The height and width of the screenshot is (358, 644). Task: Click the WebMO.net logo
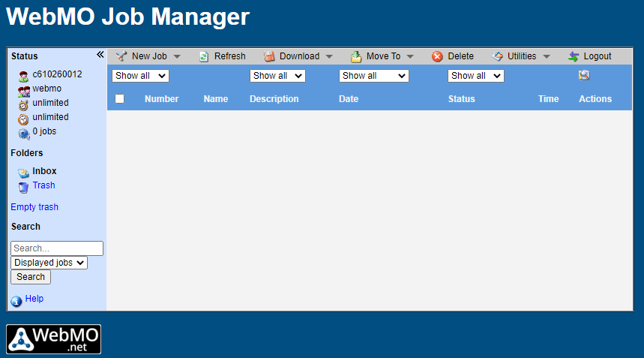53,339
